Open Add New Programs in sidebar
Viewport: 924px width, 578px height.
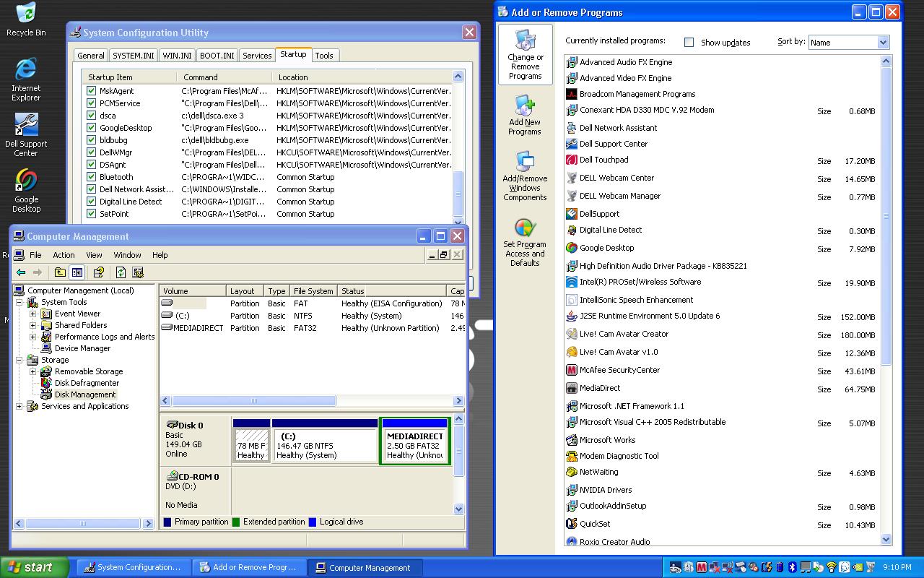[x=525, y=116]
